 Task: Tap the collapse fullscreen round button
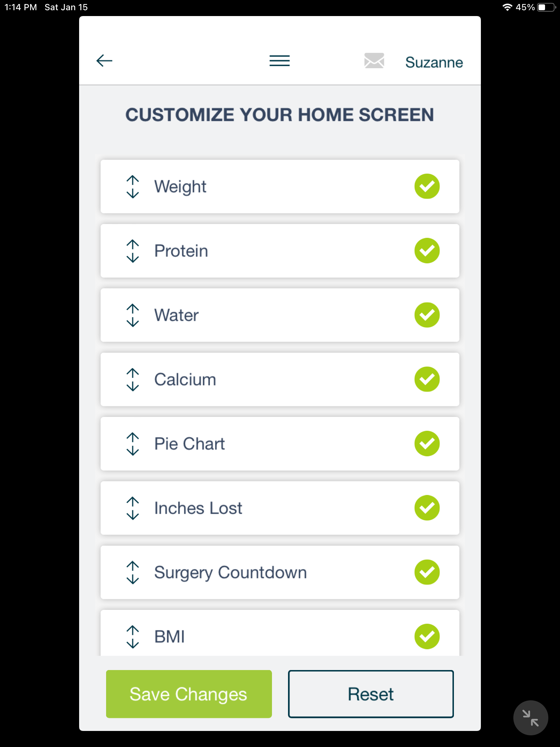[x=530, y=717]
